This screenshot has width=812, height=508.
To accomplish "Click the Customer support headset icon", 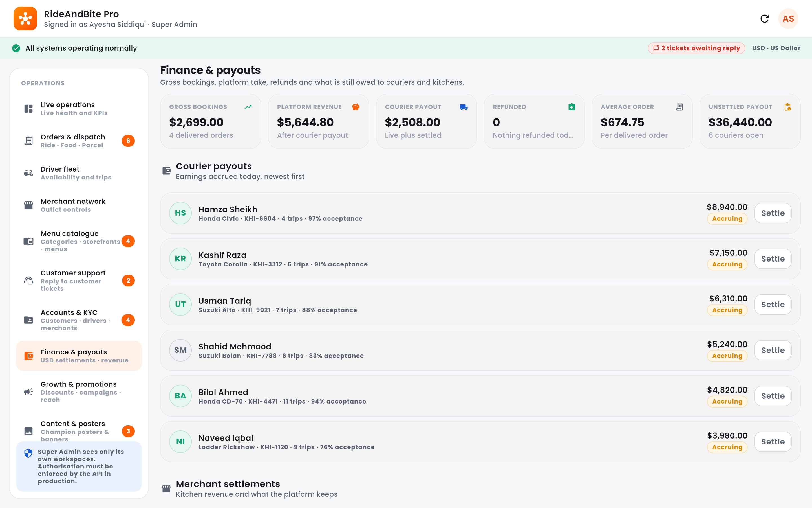I will coord(28,281).
